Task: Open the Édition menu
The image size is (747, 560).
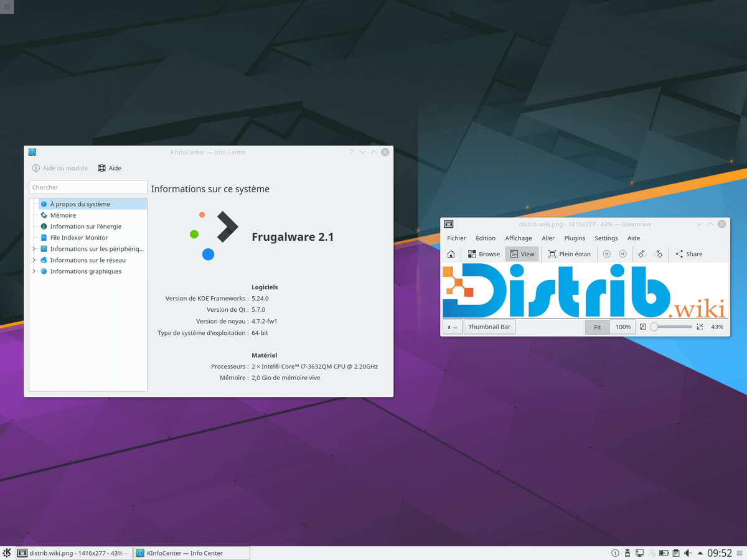Action: pyautogui.click(x=486, y=238)
